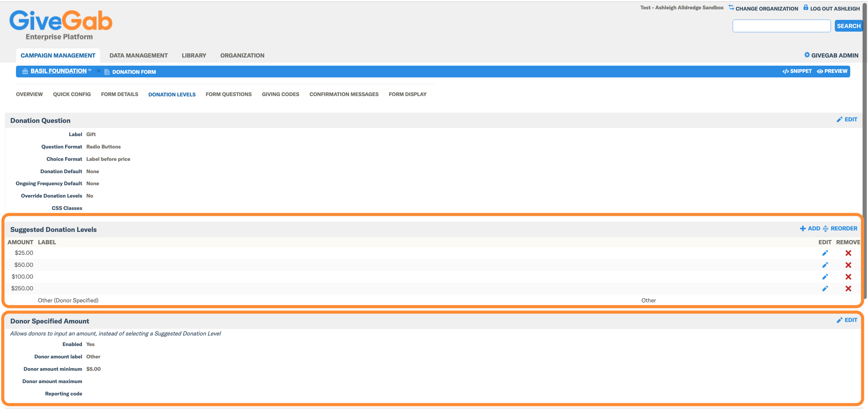The height and width of the screenshot is (409, 868).
Task: Click the briefcase icon beside Basil Foundation
Action: [x=25, y=71]
